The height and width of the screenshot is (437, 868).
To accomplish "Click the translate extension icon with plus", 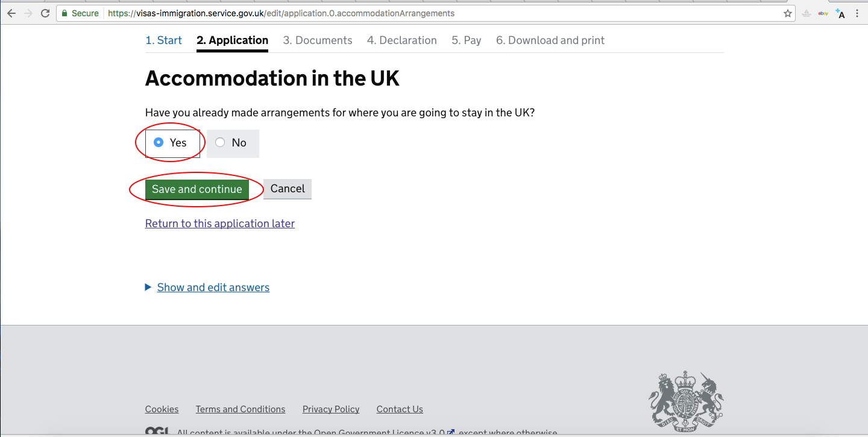I will pyautogui.click(x=840, y=13).
